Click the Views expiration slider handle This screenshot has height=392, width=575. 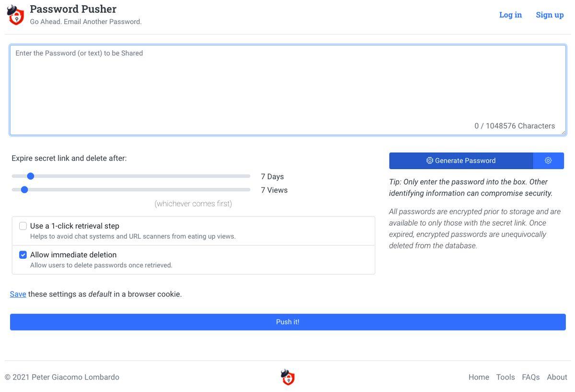(x=24, y=190)
